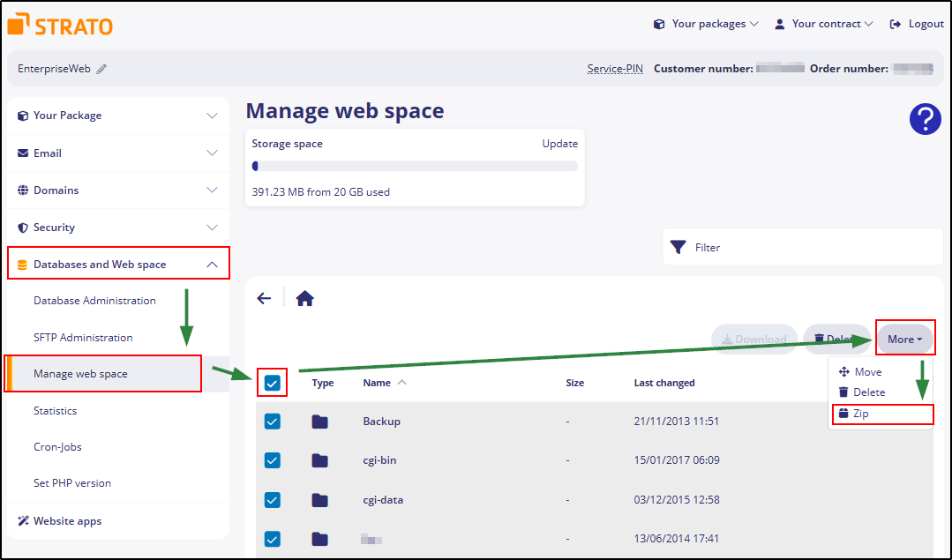This screenshot has height=560, width=952.
Task: Choose Move in the More menu
Action: tap(867, 372)
